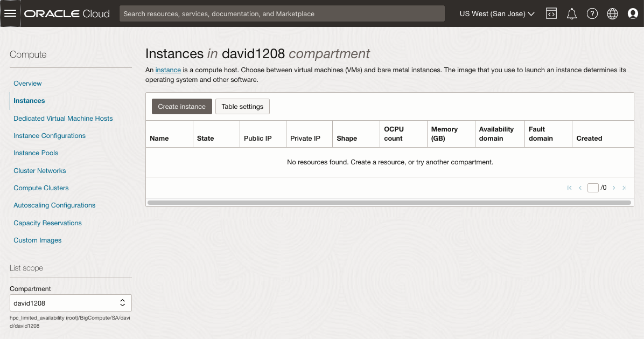Screen dimensions: 644x339
Task: Open Cloud Shell developer tools icon
Action: [551, 14]
